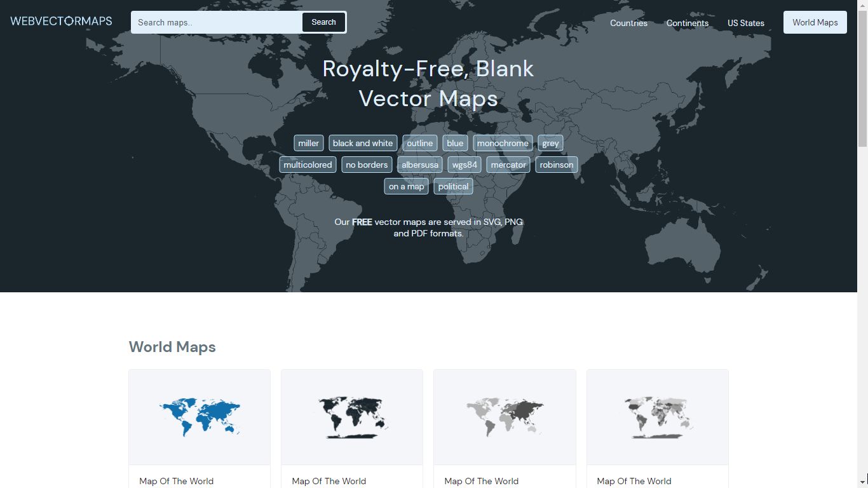Viewport: 868px width, 488px height.
Task: Select the no borders tag
Action: pos(367,165)
